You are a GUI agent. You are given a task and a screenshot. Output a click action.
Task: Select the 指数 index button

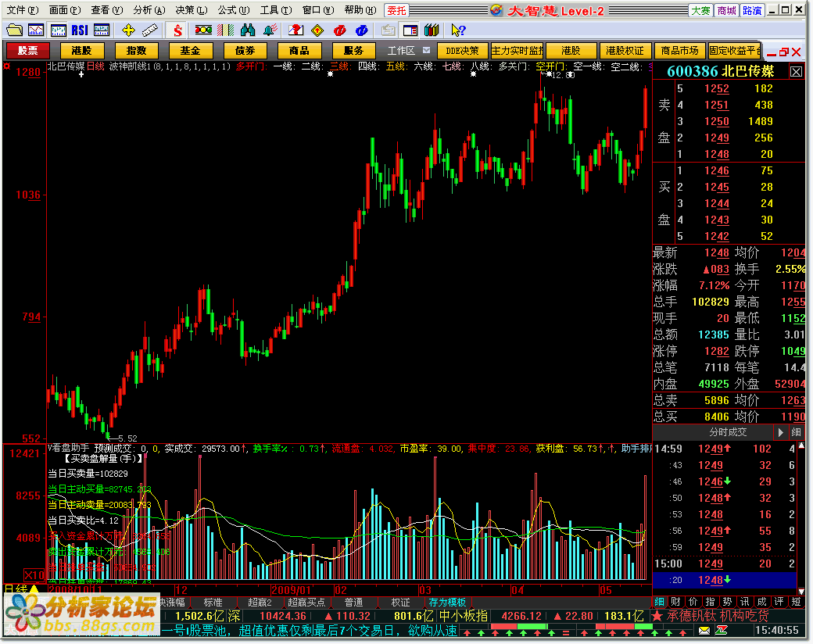[x=136, y=50]
